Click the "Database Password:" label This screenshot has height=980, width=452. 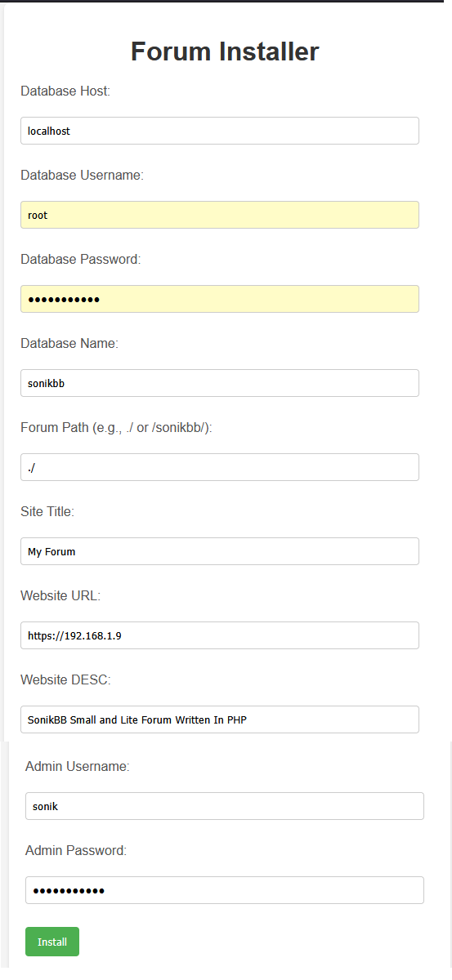pyautogui.click(x=81, y=260)
